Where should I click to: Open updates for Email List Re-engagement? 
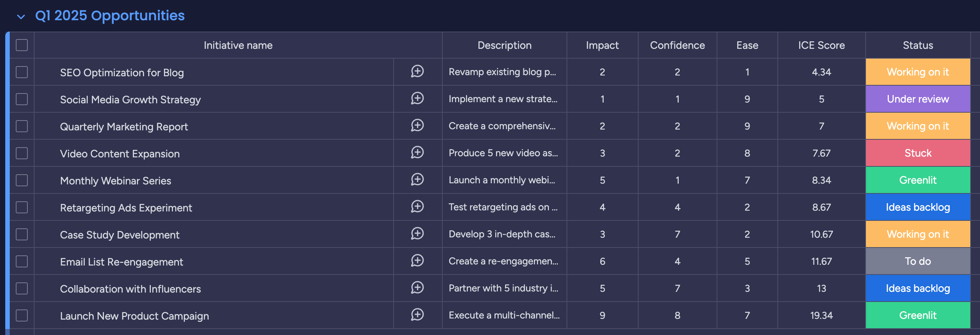pos(417,260)
